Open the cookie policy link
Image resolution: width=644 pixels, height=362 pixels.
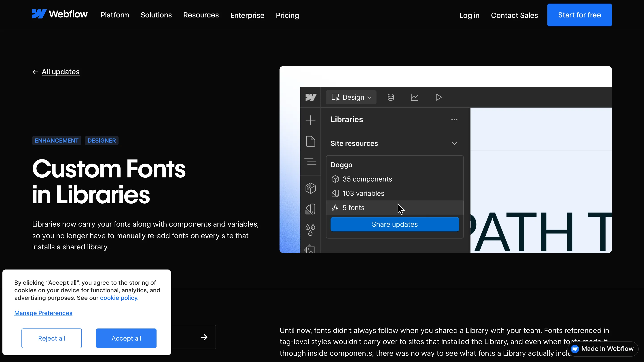pos(119,298)
